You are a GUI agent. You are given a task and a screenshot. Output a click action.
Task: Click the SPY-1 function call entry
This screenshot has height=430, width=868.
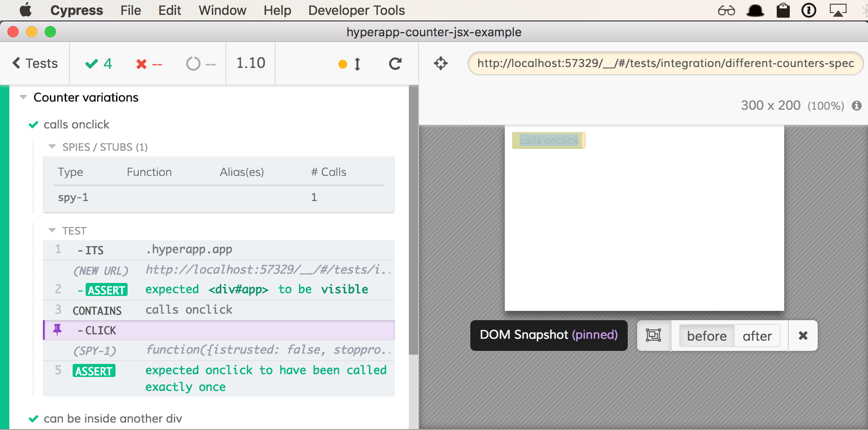(219, 350)
